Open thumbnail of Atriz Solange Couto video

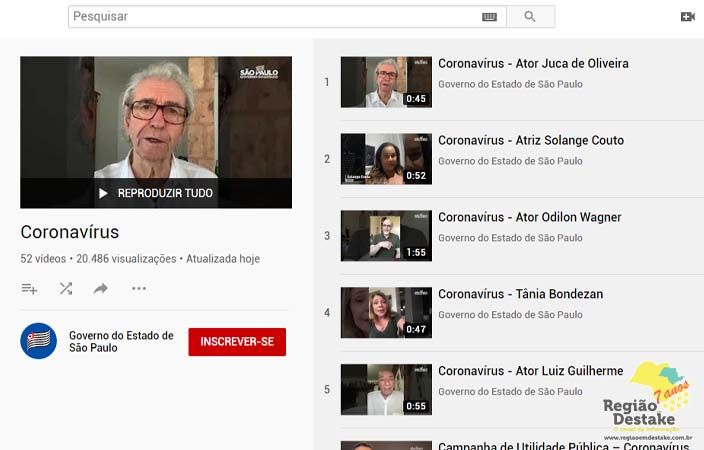coord(386,159)
